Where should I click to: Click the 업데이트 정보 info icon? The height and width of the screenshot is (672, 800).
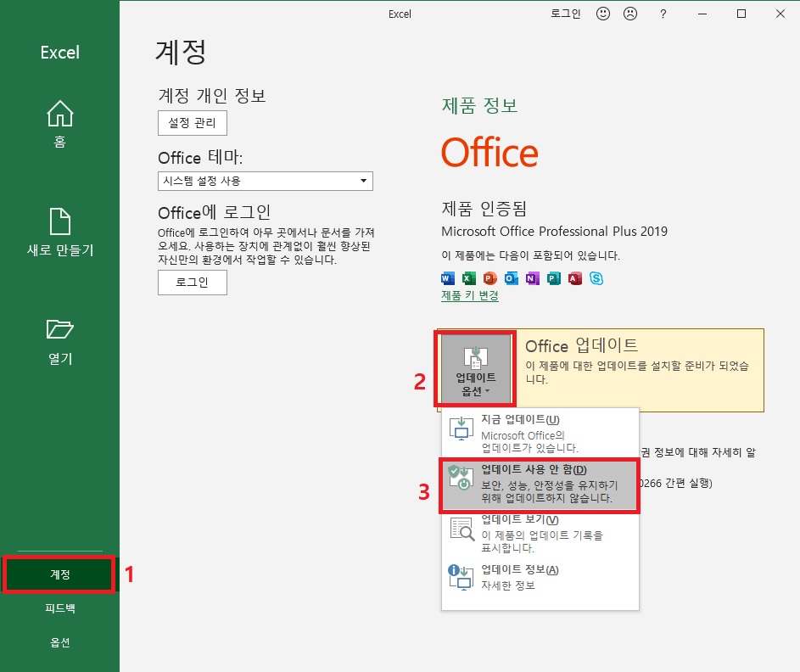pos(461,578)
